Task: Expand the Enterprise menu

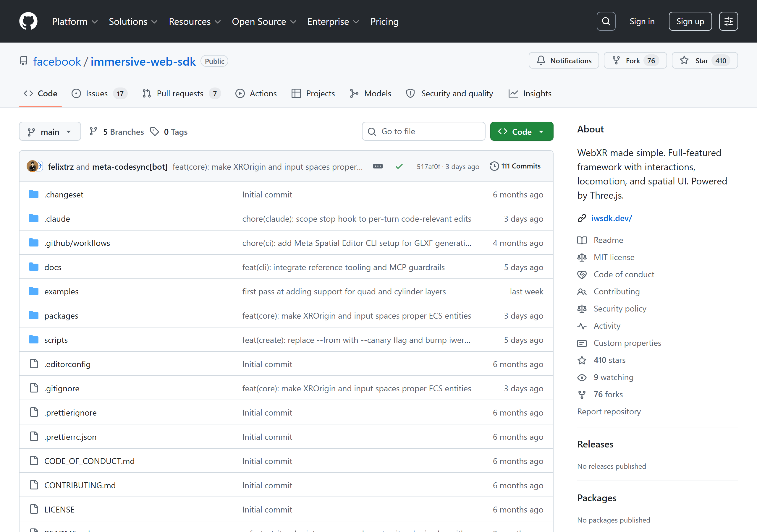Action: (333, 21)
